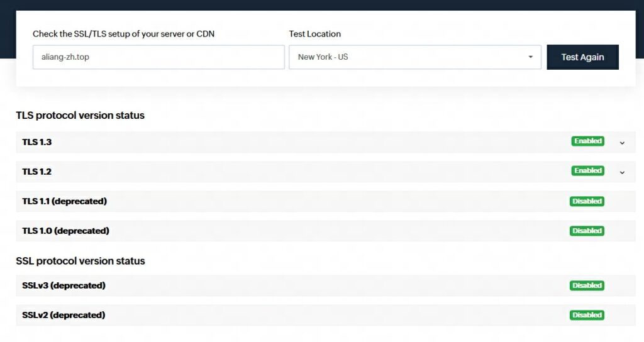Click the Disabled badge for SSLv2
This screenshot has height=342, width=644.
[587, 316]
